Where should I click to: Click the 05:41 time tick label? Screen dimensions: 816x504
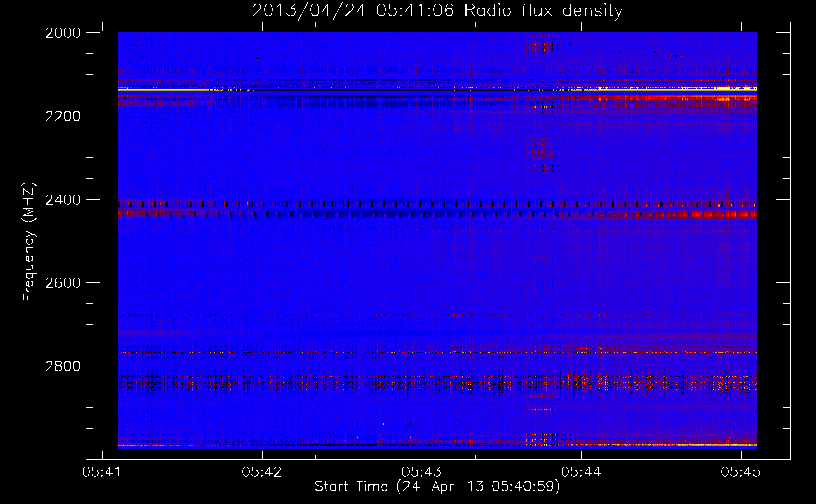pos(102,472)
